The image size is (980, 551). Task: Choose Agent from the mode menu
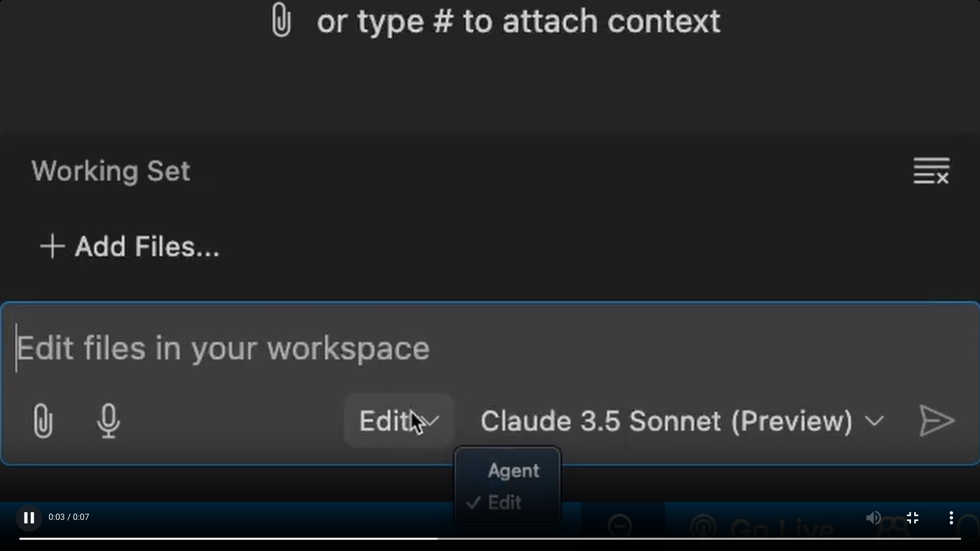pos(513,471)
